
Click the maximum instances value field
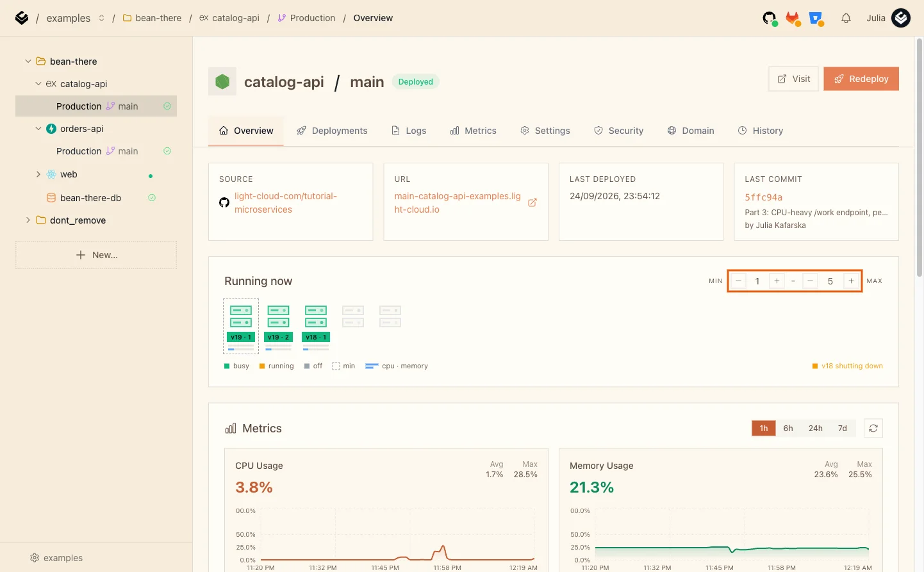[x=830, y=281]
